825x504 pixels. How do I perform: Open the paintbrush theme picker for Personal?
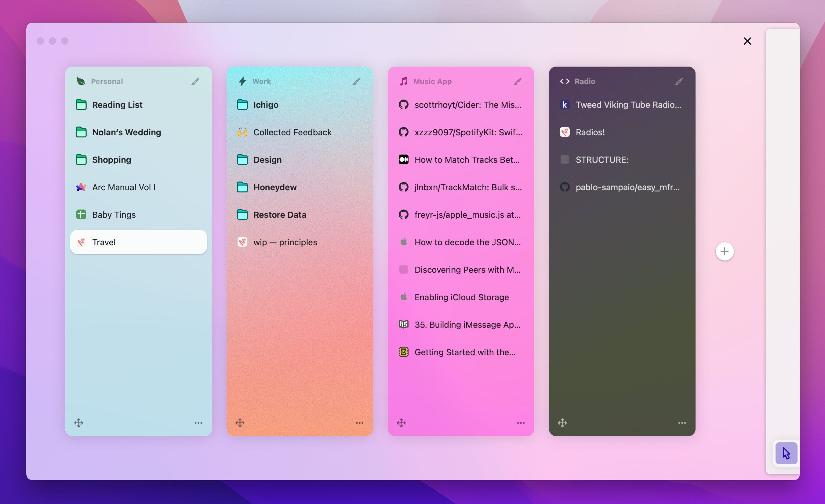[x=195, y=81]
